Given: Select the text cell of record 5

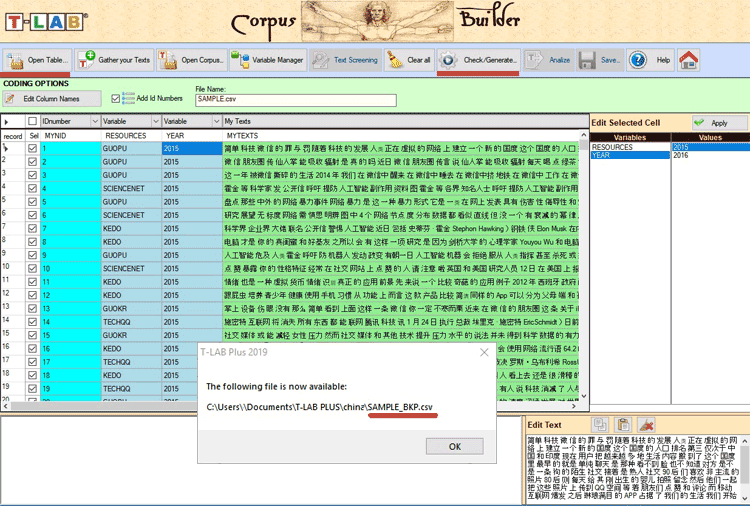Looking at the screenshot, I should 401,202.
